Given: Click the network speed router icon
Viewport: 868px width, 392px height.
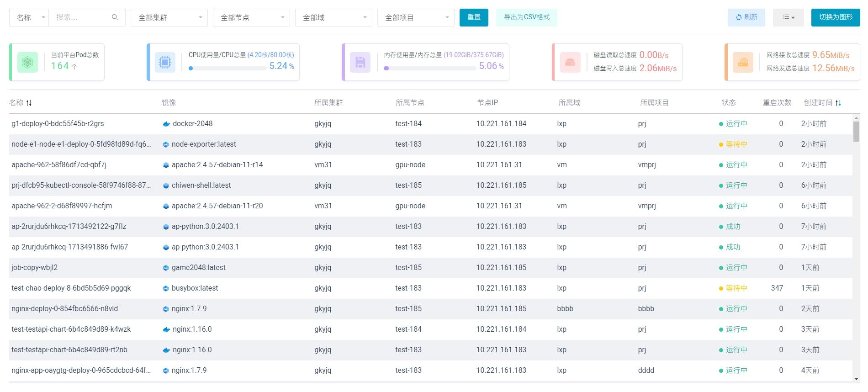Looking at the screenshot, I should click(743, 62).
